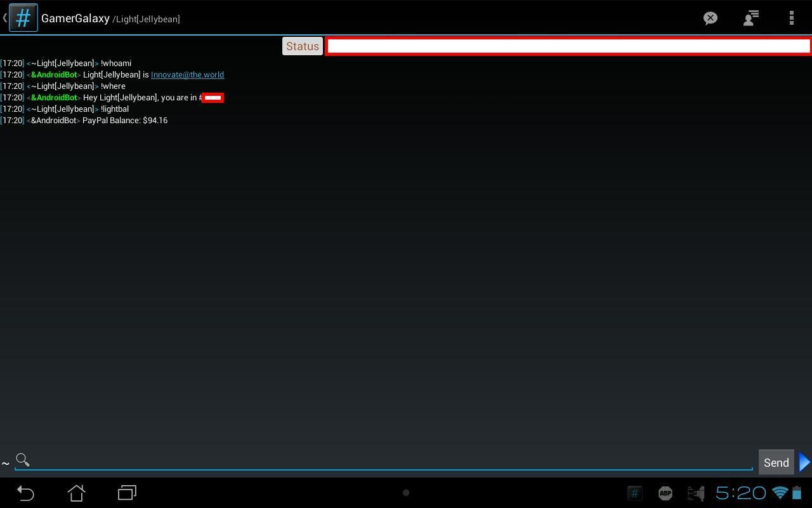
Task: Tap the blue arrow next to Send
Action: pyautogui.click(x=804, y=462)
